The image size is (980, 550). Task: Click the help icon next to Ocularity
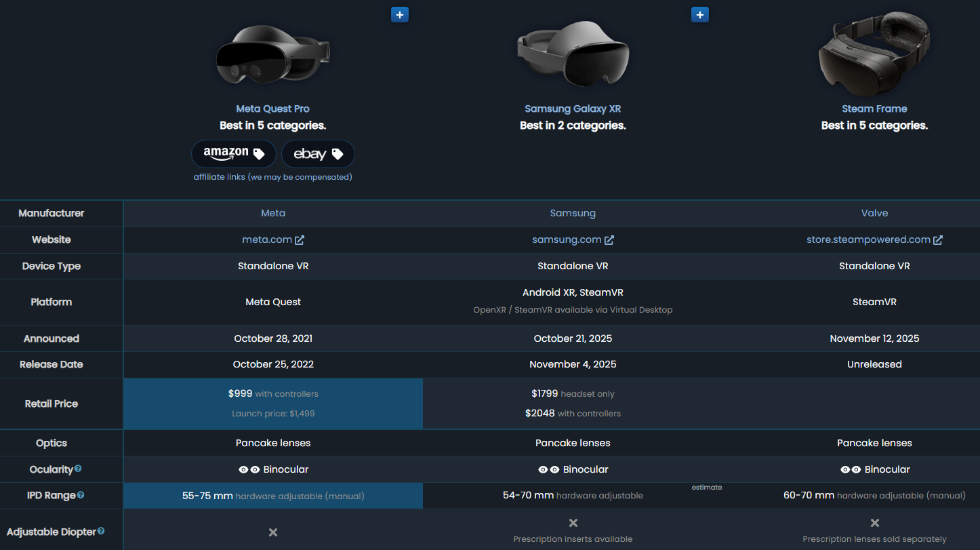click(78, 469)
